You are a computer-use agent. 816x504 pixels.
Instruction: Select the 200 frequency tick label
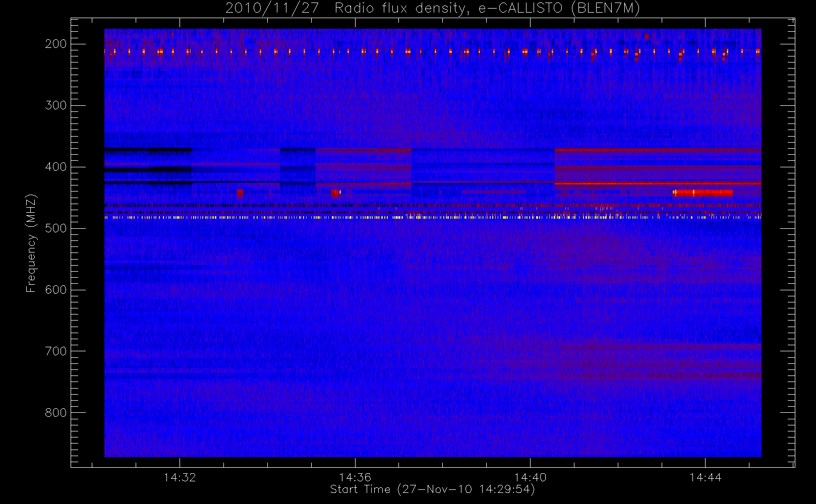(x=56, y=44)
